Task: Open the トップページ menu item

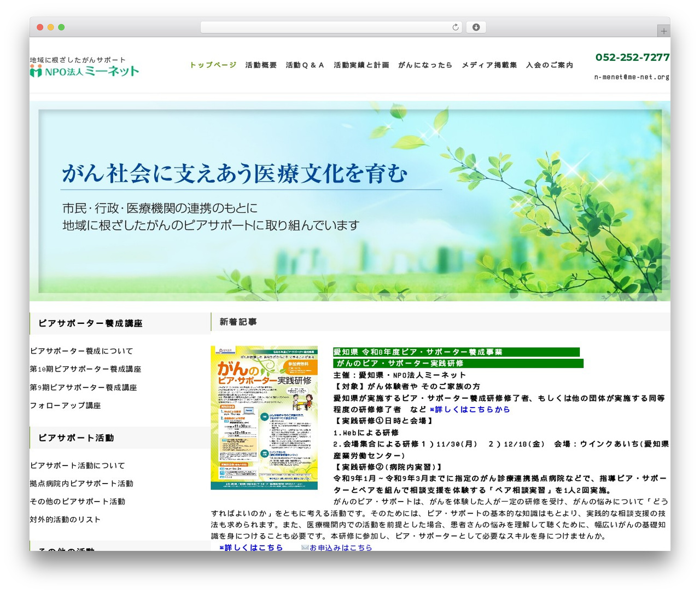Action: pos(213,65)
